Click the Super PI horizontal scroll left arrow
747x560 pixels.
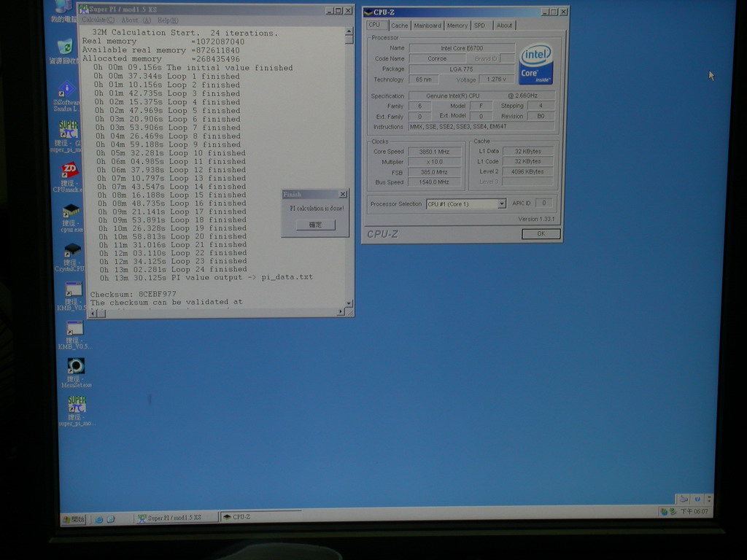tap(93, 312)
